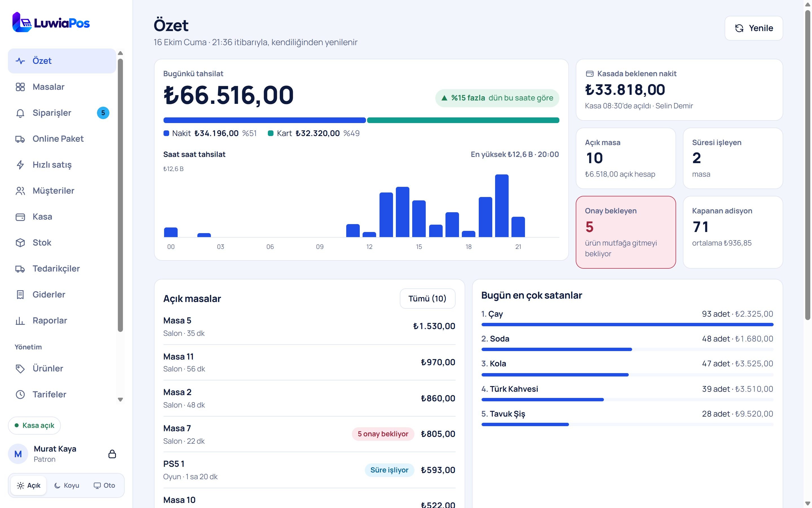Click the Hızlı satış lightning icon
The height and width of the screenshot is (508, 812).
pos(21,165)
